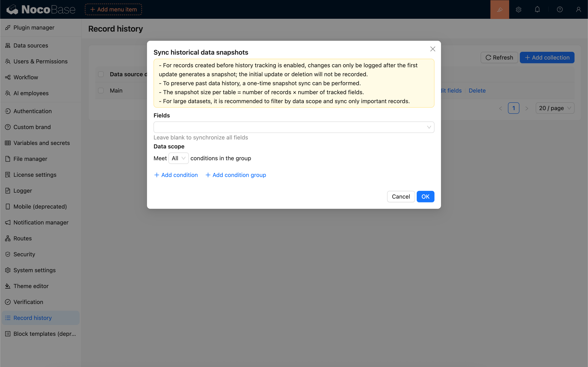Open the notifications bell icon

pos(537,9)
